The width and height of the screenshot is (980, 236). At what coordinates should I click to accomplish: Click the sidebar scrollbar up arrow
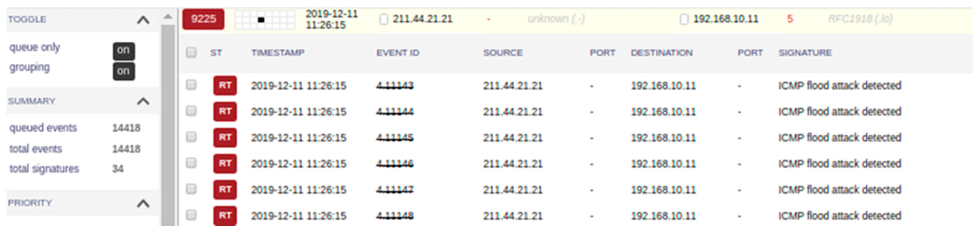pos(168,17)
